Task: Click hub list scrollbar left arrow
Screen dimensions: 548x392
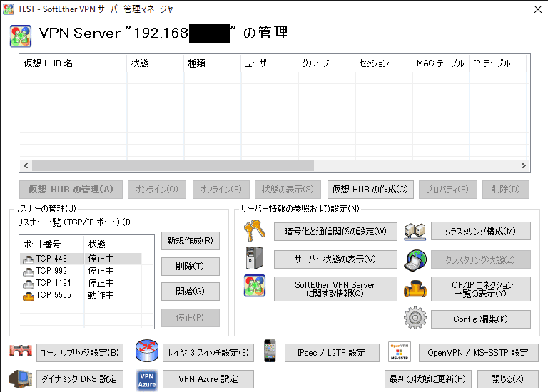Action: tap(26, 166)
